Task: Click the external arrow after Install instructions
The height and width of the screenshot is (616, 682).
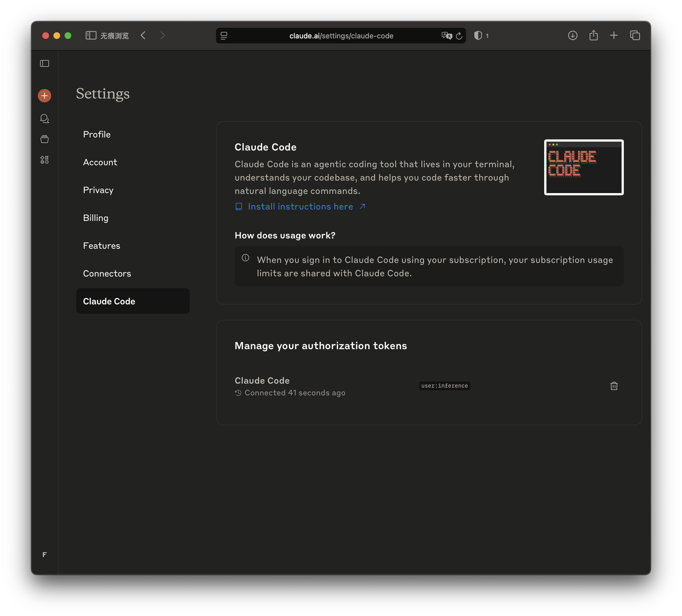Action: coord(363,206)
